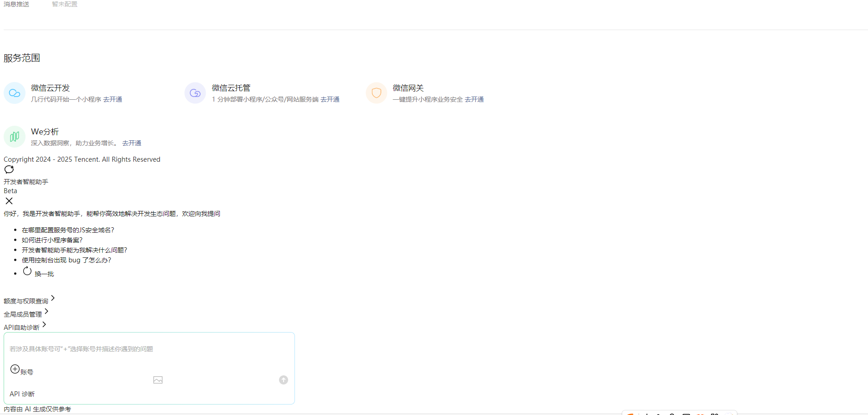Viewport: 868px width, 415px height.
Task: Click the 微信云托管 cloud hosting icon
Action: point(195,93)
